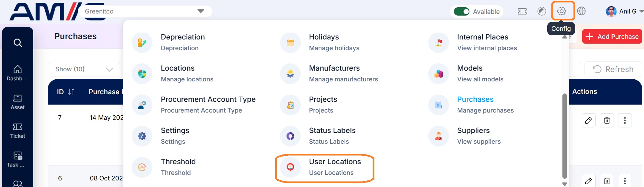
Task: Open Depreciation menu item
Action: pos(183,42)
